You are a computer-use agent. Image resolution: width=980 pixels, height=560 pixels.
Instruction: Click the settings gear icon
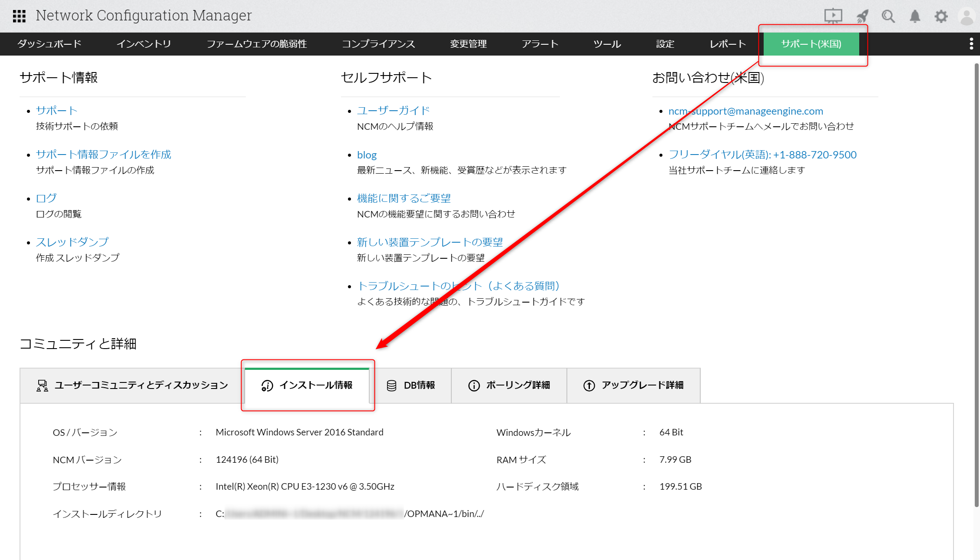(x=941, y=16)
